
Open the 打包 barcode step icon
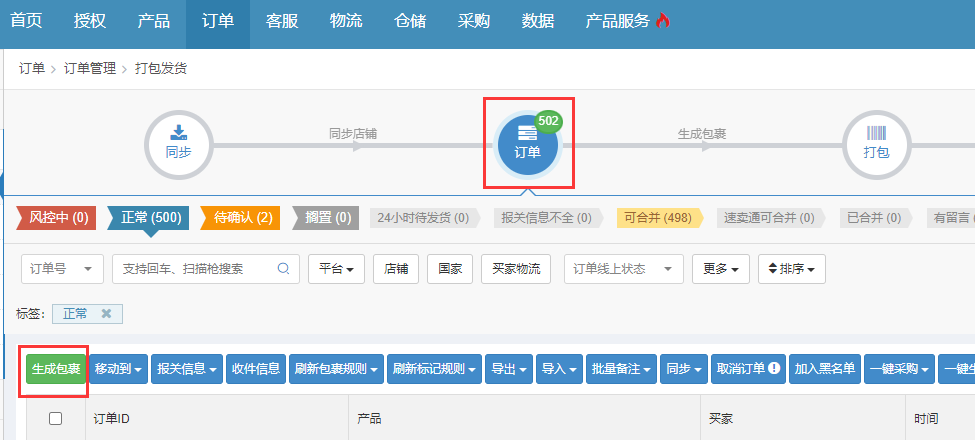coord(876,145)
